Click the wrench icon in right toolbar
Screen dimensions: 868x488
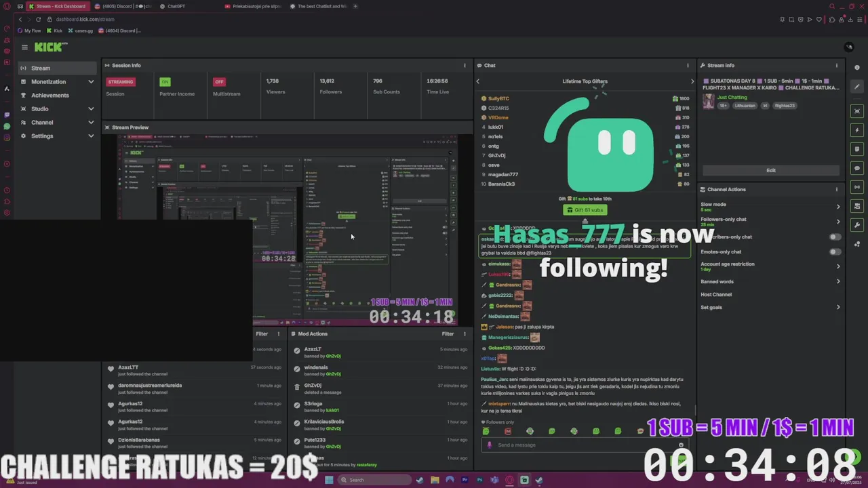pyautogui.click(x=857, y=225)
